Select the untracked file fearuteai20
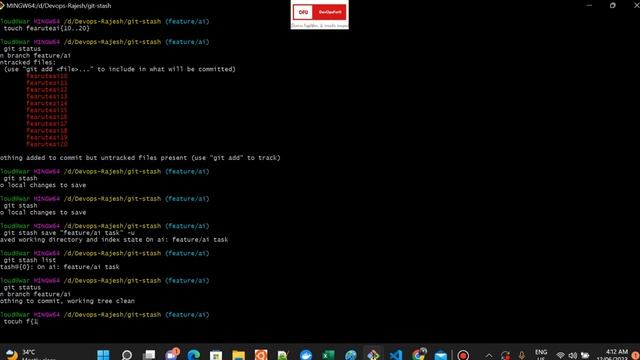Image resolution: width=640 pixels, height=360 pixels. coord(47,144)
